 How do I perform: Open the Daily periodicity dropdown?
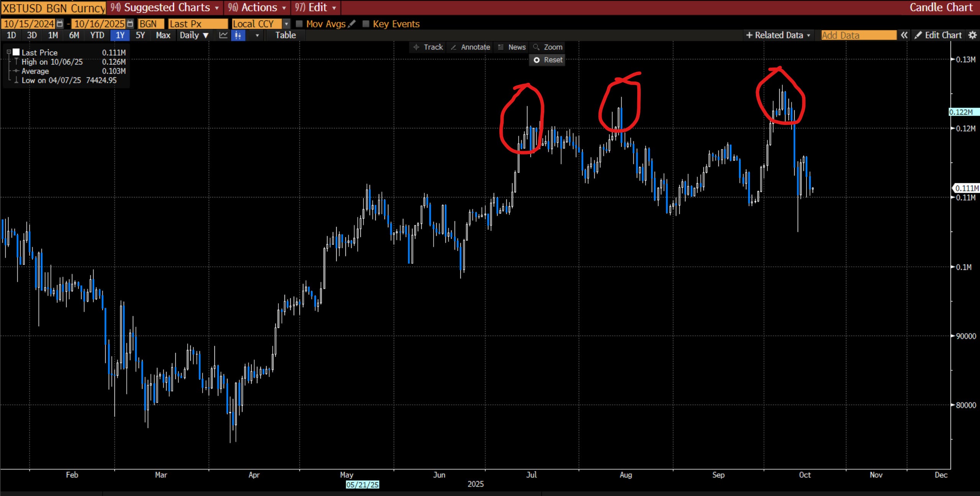(x=194, y=35)
